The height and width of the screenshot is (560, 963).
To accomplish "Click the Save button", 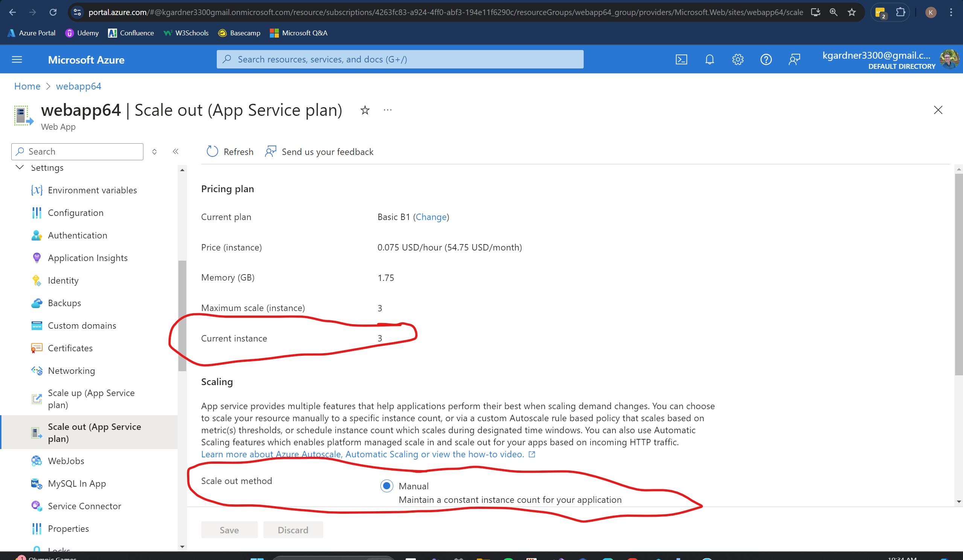I will point(229,530).
